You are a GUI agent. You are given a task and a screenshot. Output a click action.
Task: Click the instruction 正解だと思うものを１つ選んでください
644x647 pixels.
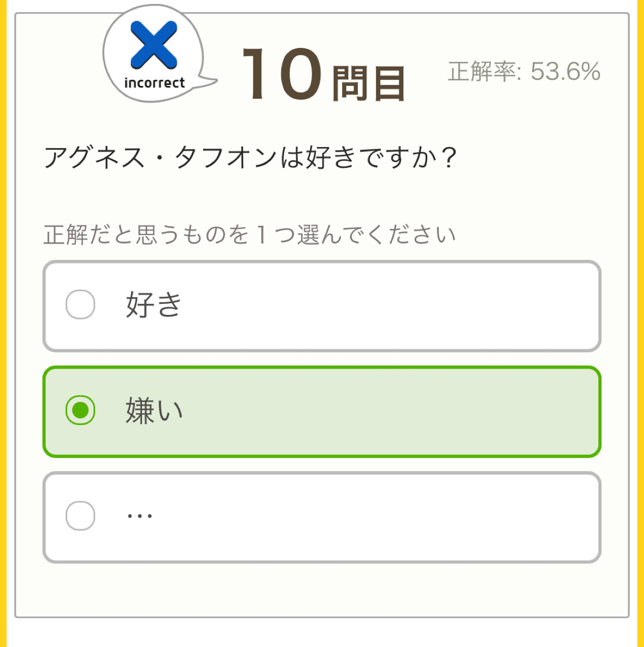250,235
